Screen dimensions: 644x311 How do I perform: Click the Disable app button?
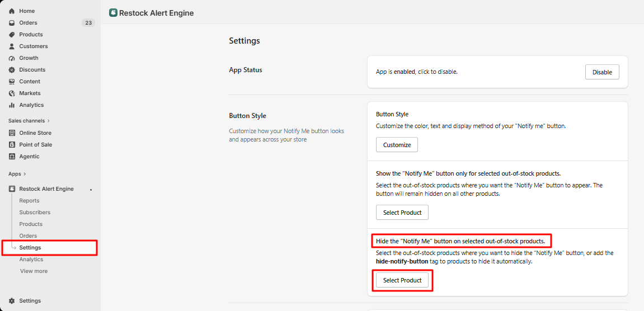click(x=602, y=72)
